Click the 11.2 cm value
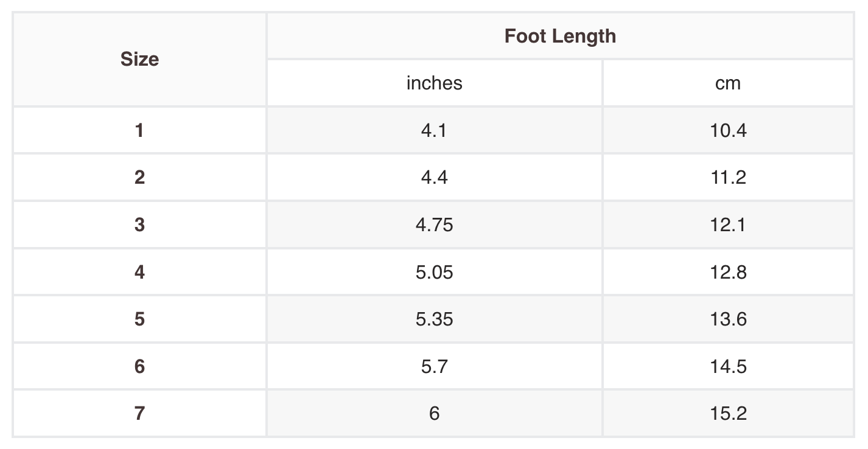The height and width of the screenshot is (449, 868). (728, 177)
